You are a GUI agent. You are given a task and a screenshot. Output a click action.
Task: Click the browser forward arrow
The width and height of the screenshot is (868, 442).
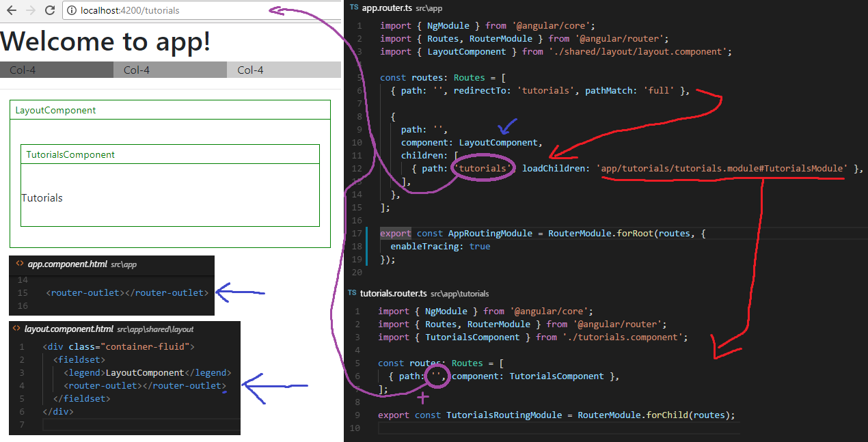pyautogui.click(x=30, y=10)
